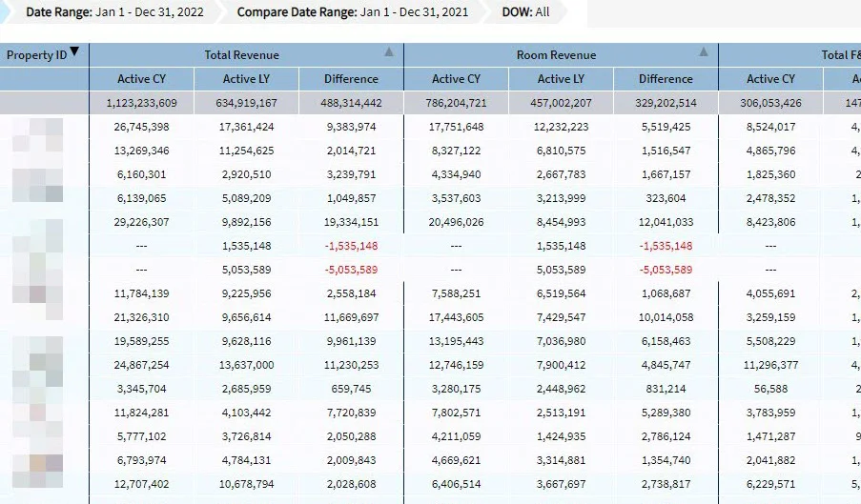Click Room Revenue total 786,204,721

[x=457, y=103]
